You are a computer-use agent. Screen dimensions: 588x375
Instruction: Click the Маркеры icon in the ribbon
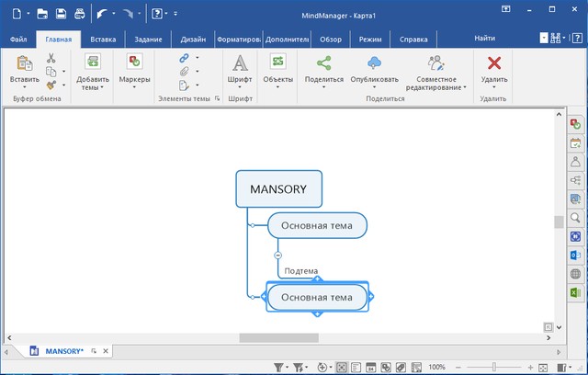pyautogui.click(x=135, y=62)
